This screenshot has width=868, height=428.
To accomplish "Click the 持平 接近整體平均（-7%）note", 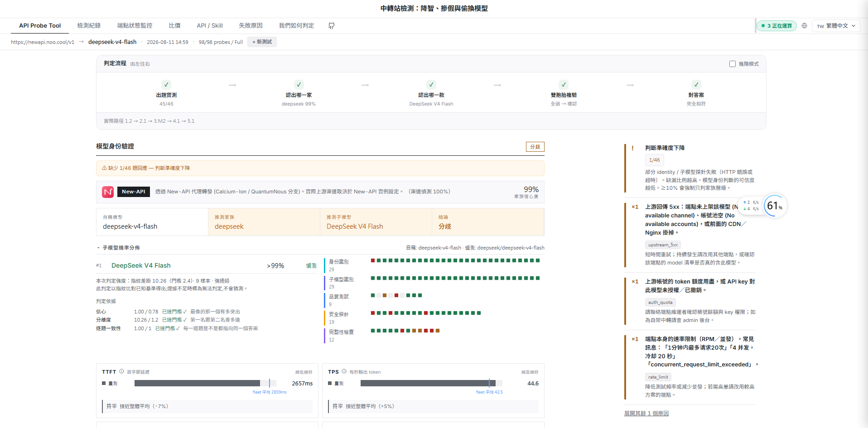I will [207, 406].
